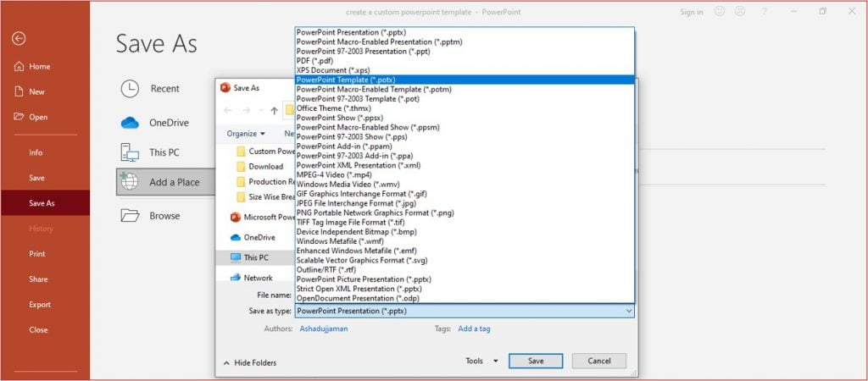
Task: Choose TIFF Tag Image File Format (*.tif)
Action: click(x=465, y=222)
